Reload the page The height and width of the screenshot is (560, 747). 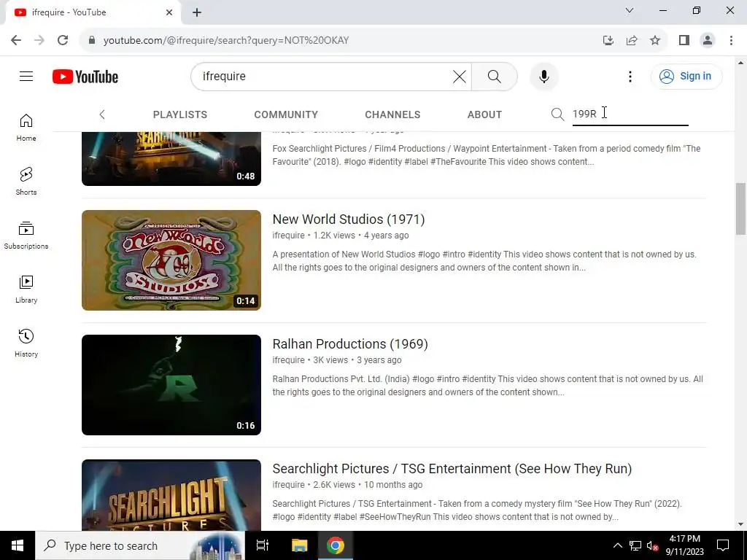tap(63, 40)
